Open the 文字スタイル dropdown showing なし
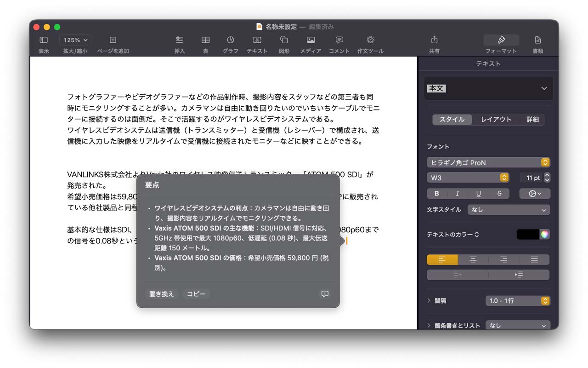This screenshot has height=368, width=588. click(509, 210)
